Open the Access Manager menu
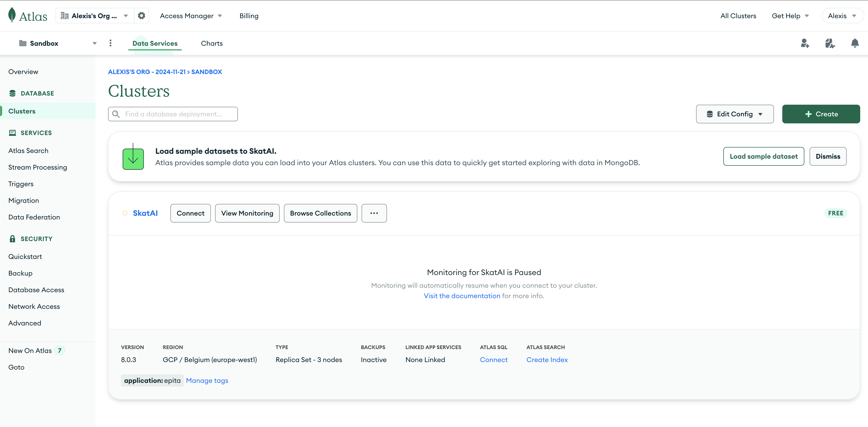Screen dimensions: 868x427 coord(190,16)
